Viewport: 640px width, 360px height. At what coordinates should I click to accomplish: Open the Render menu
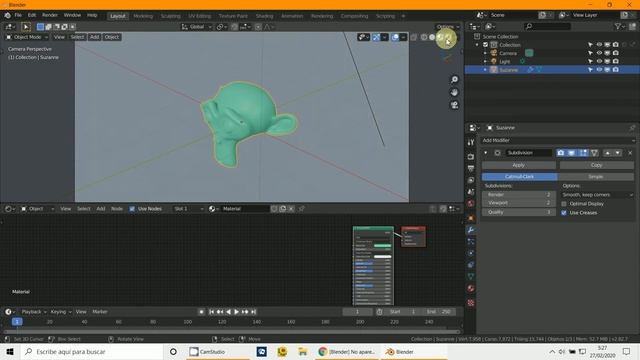pos(50,16)
